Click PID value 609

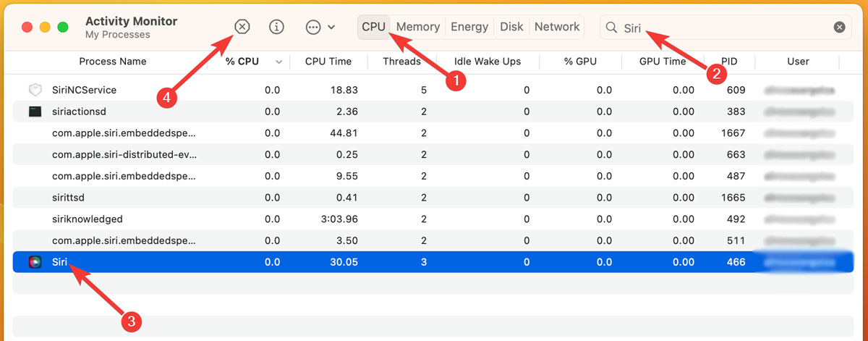click(x=736, y=90)
